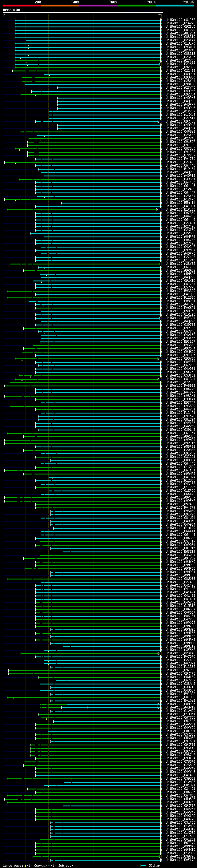Select the UniRef100_Q40247 label
This screenshot has height=868, width=197.
coord(180,247)
